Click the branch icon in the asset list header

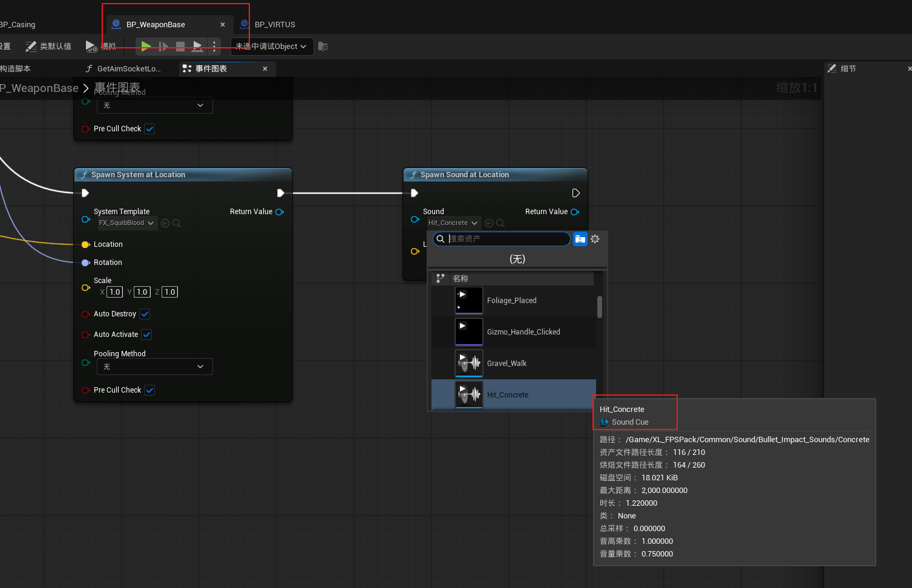tap(440, 278)
